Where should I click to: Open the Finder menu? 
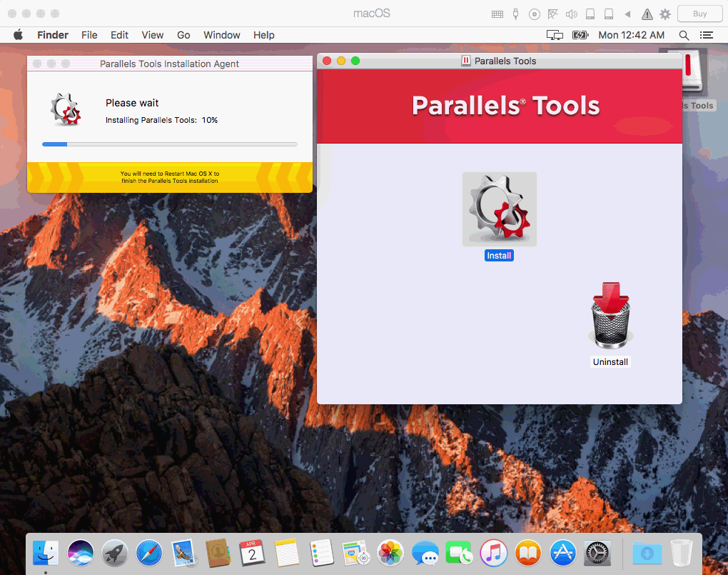(53, 35)
